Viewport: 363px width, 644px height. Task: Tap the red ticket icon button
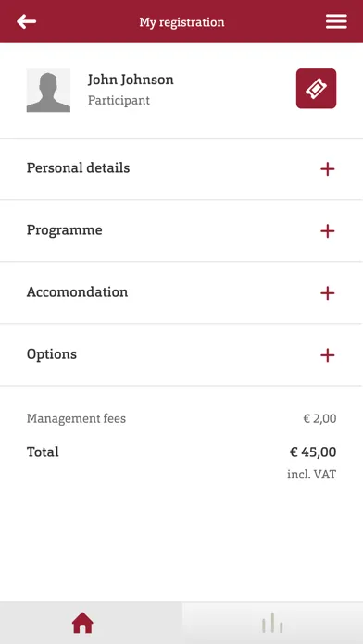pyautogui.click(x=316, y=89)
